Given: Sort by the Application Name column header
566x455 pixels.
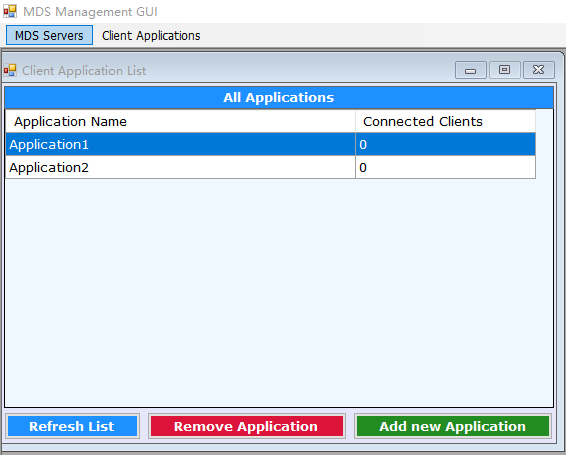Looking at the screenshot, I should pos(180,121).
